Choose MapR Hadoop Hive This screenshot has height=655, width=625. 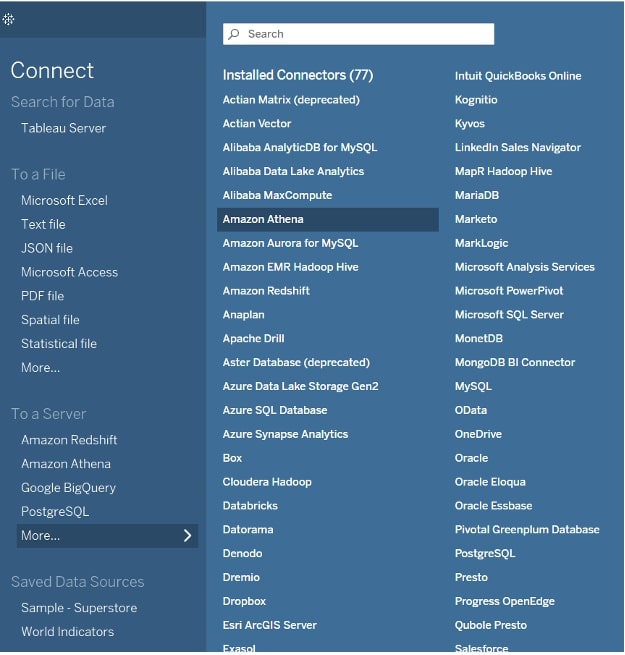pos(503,171)
